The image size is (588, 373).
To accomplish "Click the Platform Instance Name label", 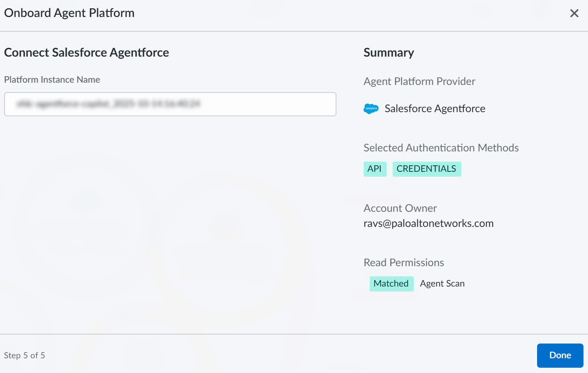I will [x=52, y=80].
